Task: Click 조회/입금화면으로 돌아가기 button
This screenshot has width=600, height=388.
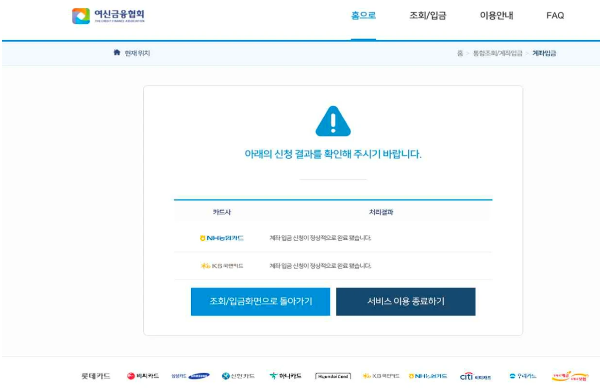Action: coord(260,302)
